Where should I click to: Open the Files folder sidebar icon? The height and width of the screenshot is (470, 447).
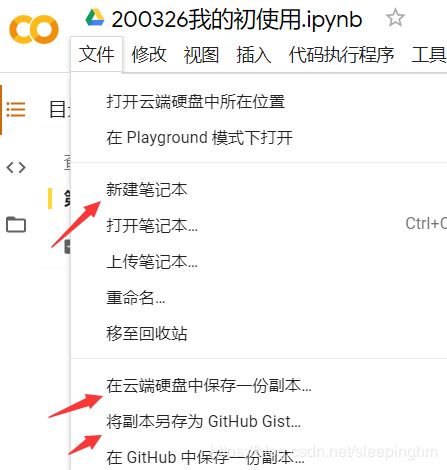[16, 224]
